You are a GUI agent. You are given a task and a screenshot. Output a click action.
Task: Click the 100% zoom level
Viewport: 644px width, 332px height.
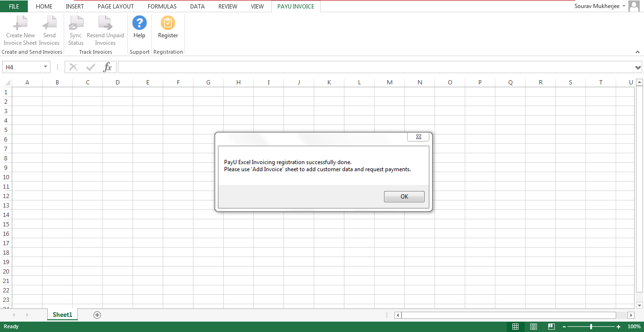point(634,326)
